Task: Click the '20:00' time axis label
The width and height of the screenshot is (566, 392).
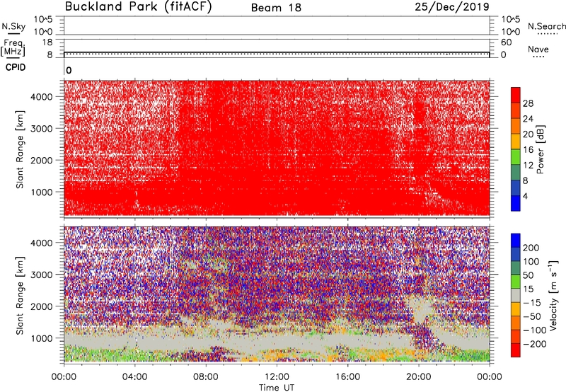Action: pos(419,377)
